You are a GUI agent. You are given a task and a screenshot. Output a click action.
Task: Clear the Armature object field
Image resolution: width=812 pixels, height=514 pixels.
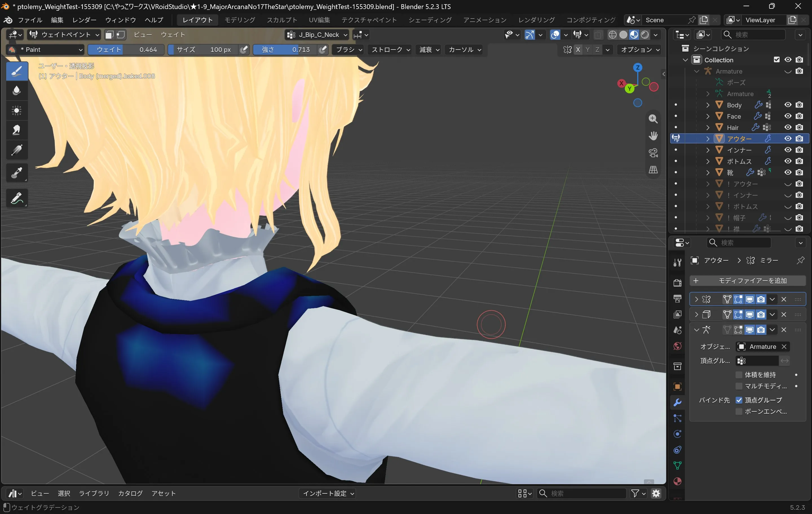(x=784, y=347)
